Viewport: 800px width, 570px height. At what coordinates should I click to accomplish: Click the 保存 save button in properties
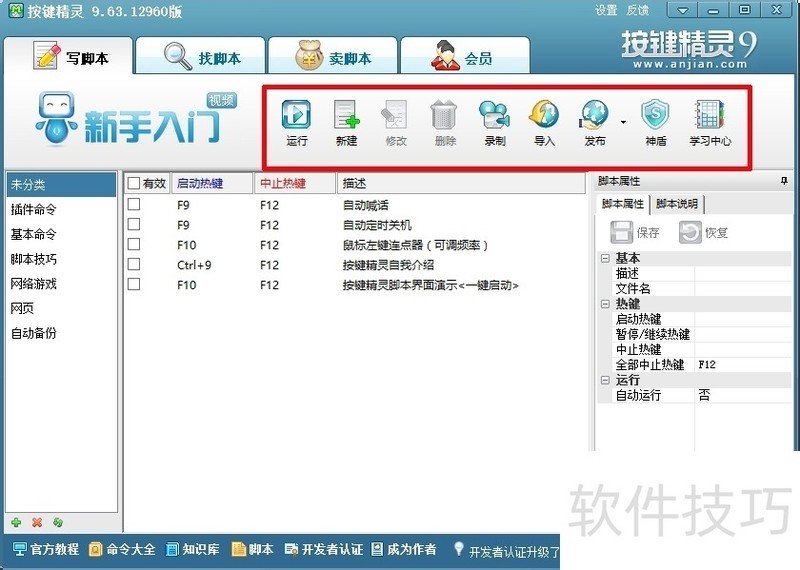(x=635, y=232)
